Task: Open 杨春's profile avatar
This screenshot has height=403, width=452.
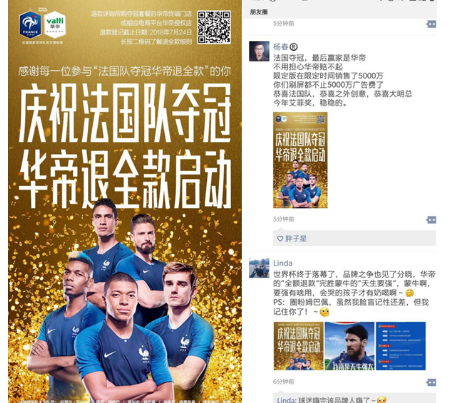Action: [259, 51]
